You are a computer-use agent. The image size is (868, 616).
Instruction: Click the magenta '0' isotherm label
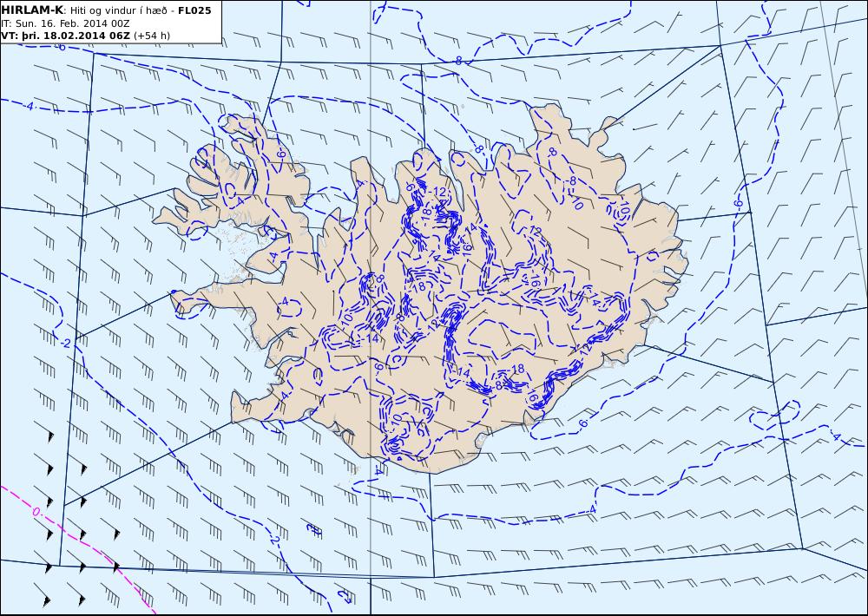36,512
